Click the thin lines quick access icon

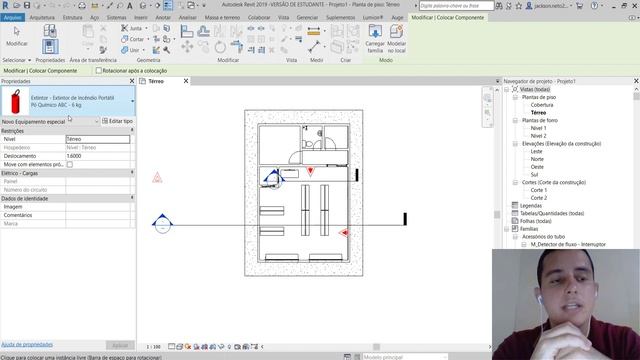point(168,5)
